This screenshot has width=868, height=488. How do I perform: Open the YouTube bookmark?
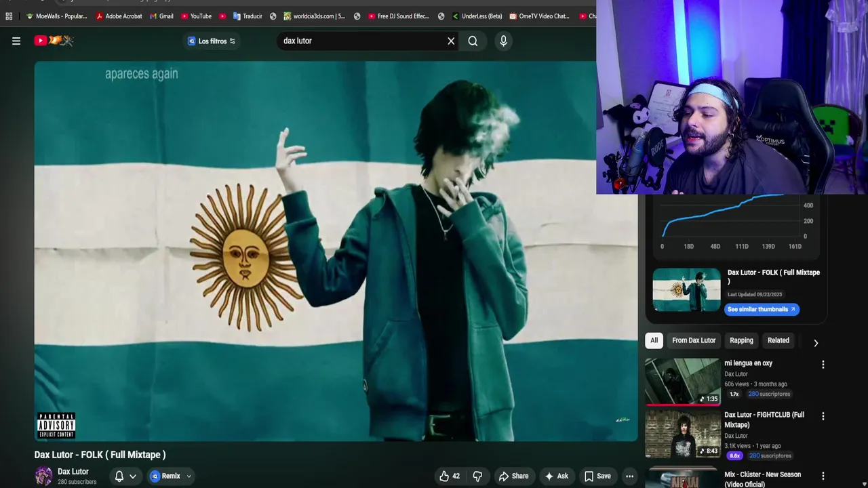coord(196,16)
